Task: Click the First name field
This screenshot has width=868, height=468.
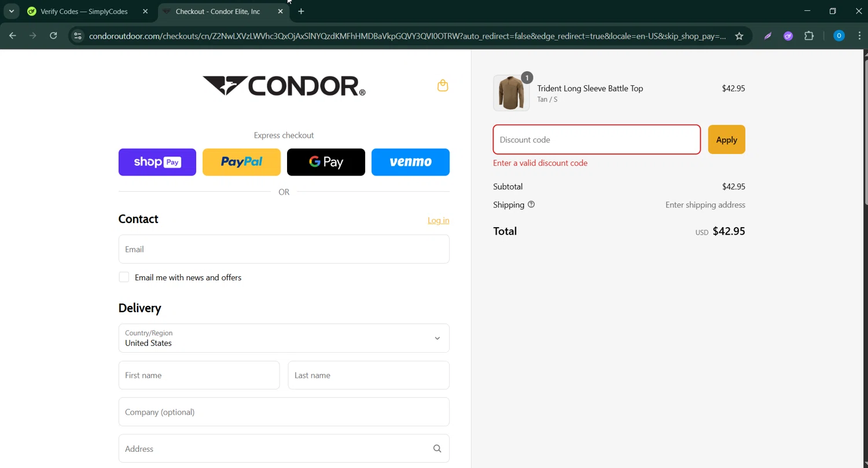Action: tap(199, 375)
